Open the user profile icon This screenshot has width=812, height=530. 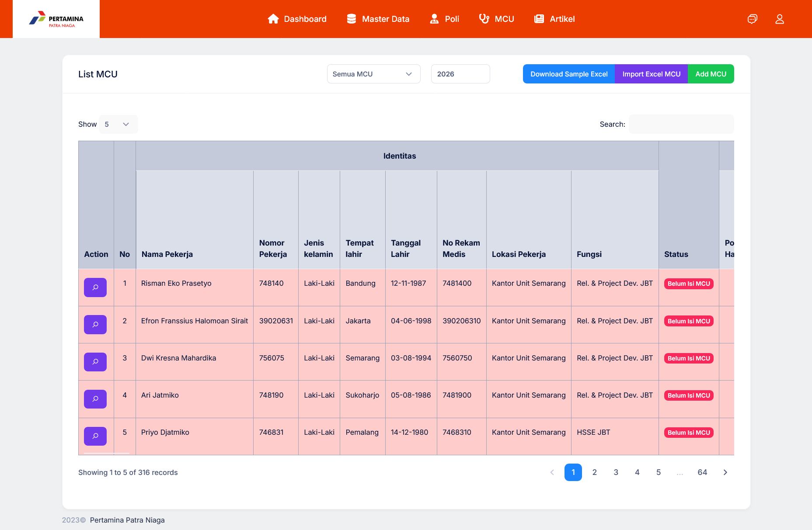780,19
